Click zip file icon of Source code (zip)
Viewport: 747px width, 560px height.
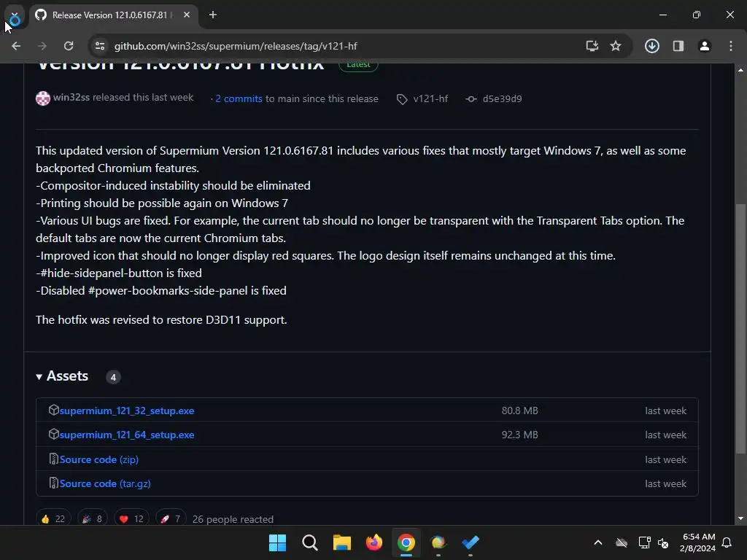tap(54, 459)
